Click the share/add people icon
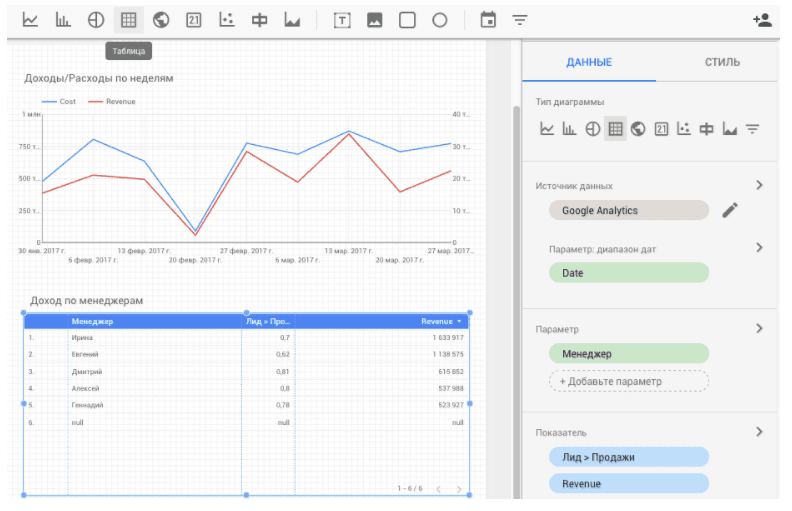This screenshot has height=511, width=792. point(762,20)
